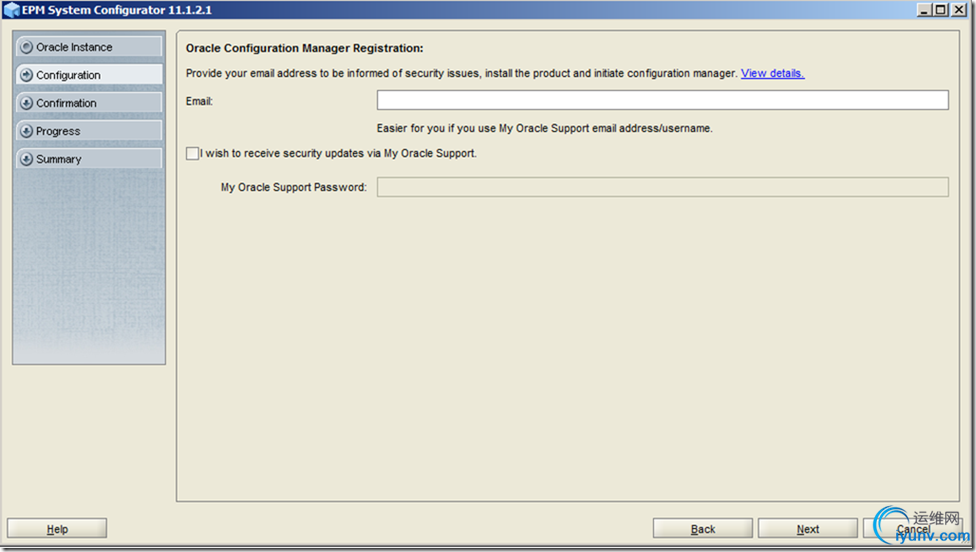The image size is (976, 552).
Task: Select the Oracle Instance step label
Action: click(x=74, y=47)
